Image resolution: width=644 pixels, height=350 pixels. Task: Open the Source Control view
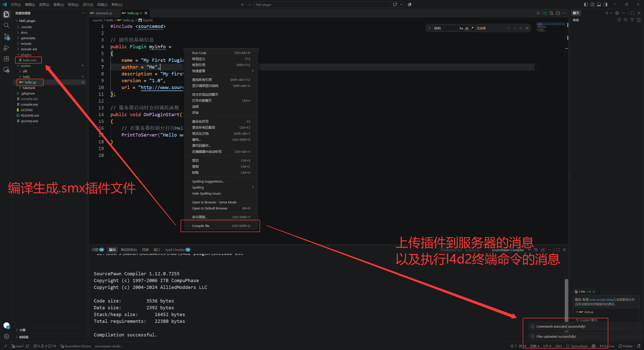[7, 37]
